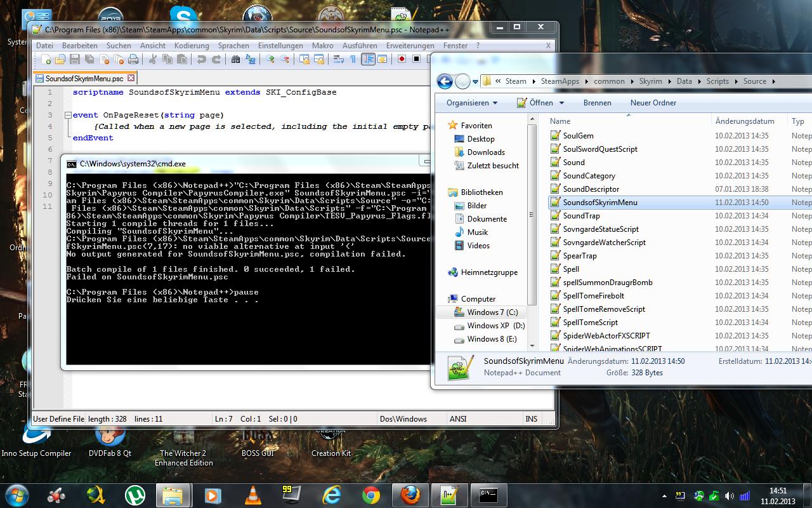Open Firefox from the taskbar
The height and width of the screenshot is (508, 812).
pos(410,495)
